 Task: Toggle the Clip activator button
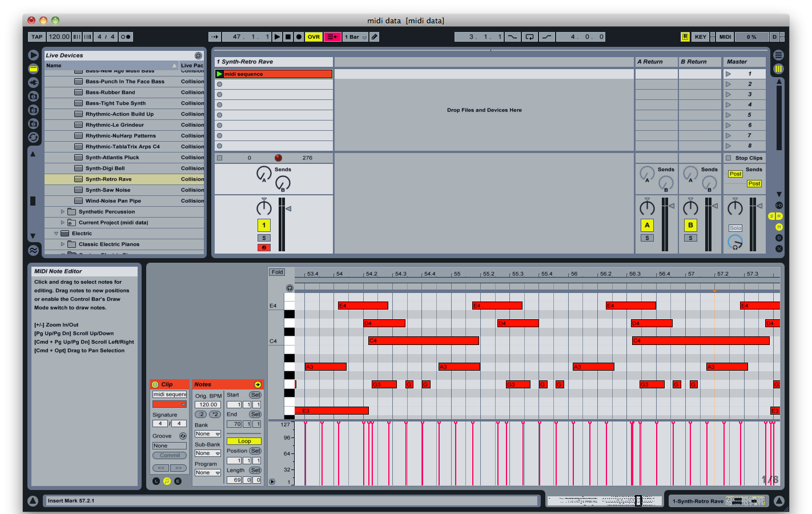click(x=155, y=384)
